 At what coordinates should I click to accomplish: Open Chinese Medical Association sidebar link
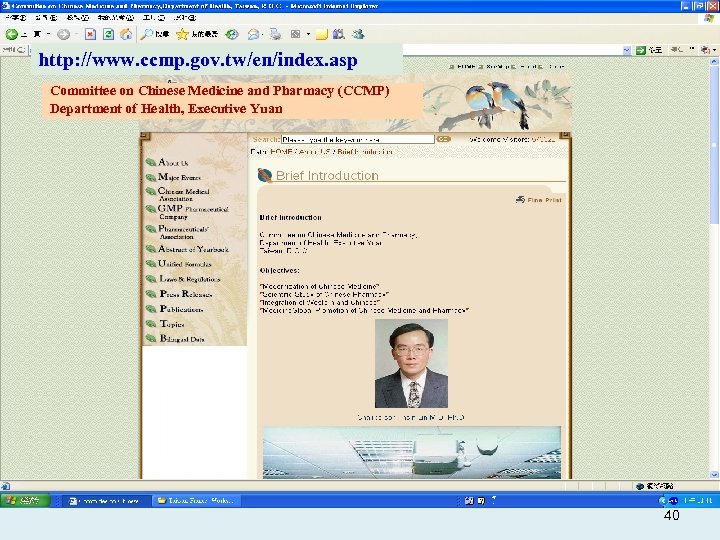click(184, 194)
